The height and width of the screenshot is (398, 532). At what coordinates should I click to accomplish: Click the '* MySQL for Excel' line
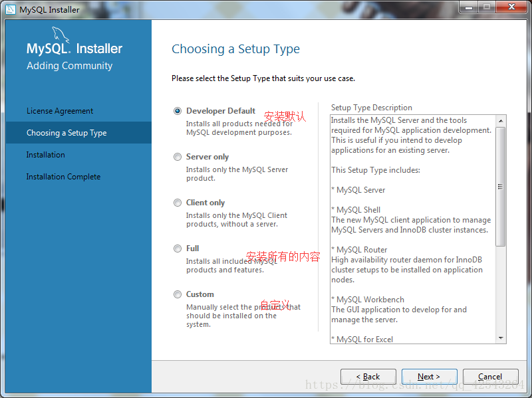point(362,340)
